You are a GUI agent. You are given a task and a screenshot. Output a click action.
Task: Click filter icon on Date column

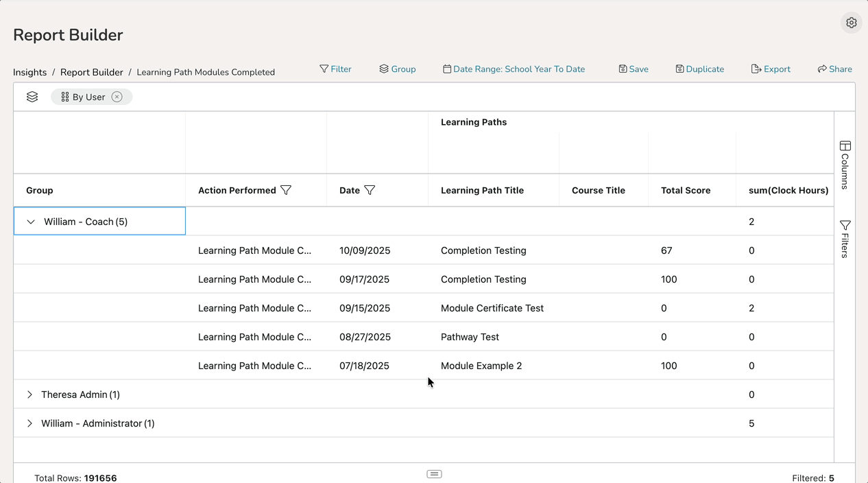pyautogui.click(x=370, y=190)
